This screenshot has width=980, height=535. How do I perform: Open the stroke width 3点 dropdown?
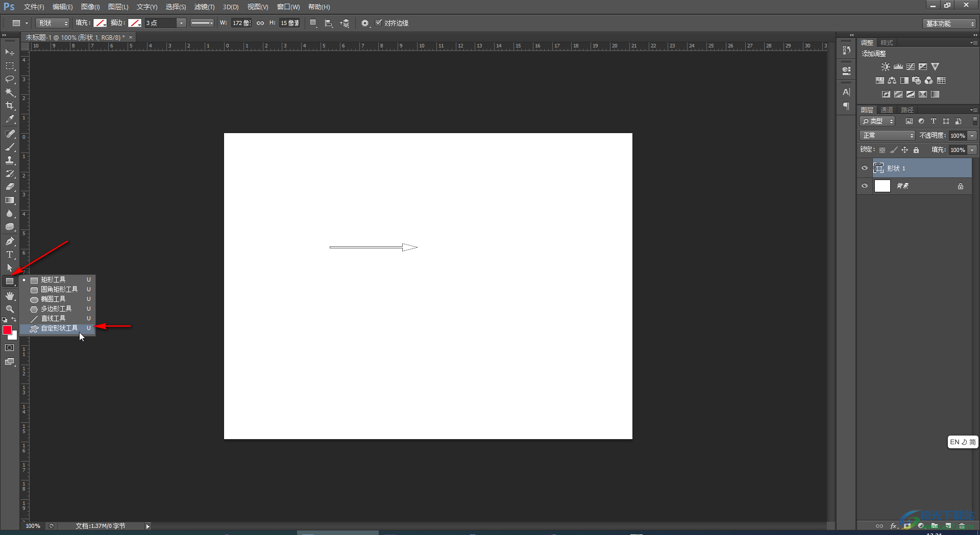(181, 23)
